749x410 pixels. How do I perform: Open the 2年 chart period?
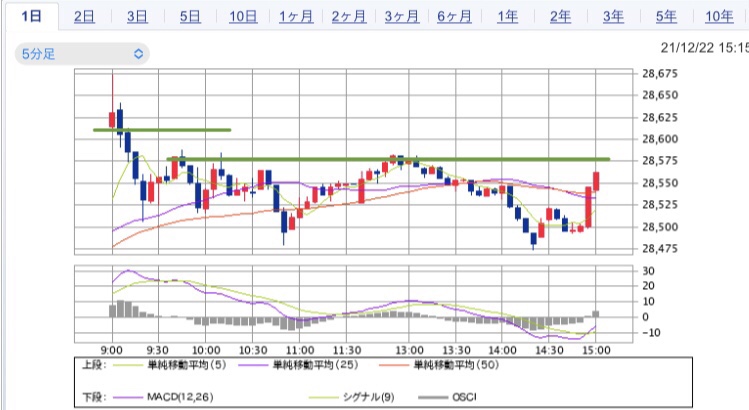[x=560, y=17]
